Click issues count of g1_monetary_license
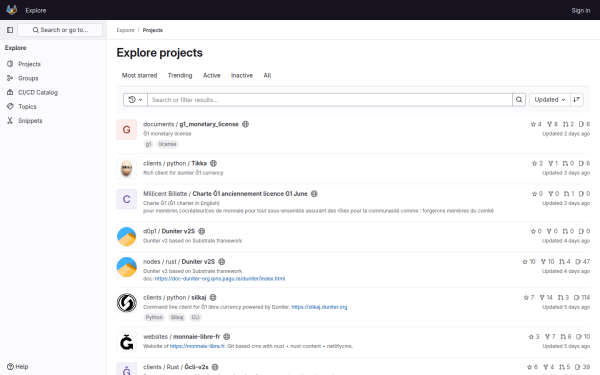Viewport: 600px width, 375px height. coord(584,124)
